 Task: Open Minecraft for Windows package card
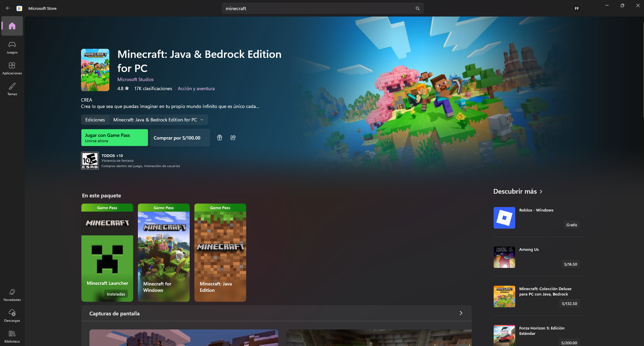pos(164,253)
